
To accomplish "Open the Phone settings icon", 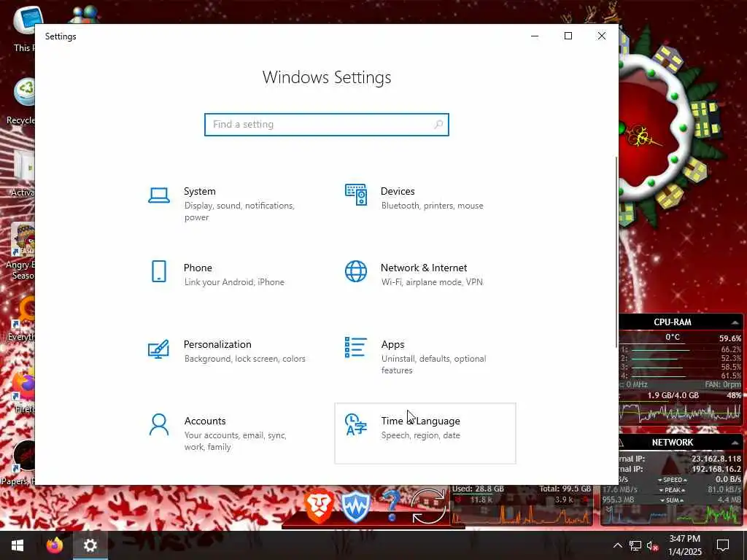I will pyautogui.click(x=158, y=271).
